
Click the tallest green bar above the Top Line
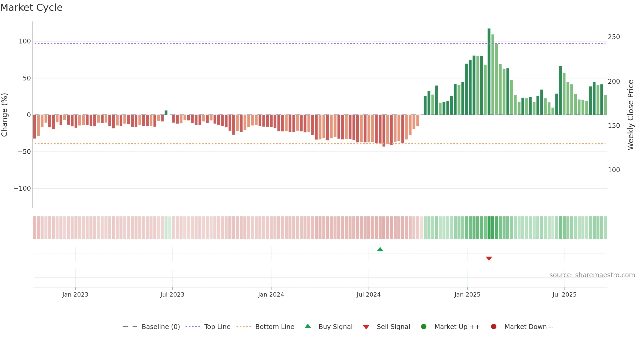point(489,72)
